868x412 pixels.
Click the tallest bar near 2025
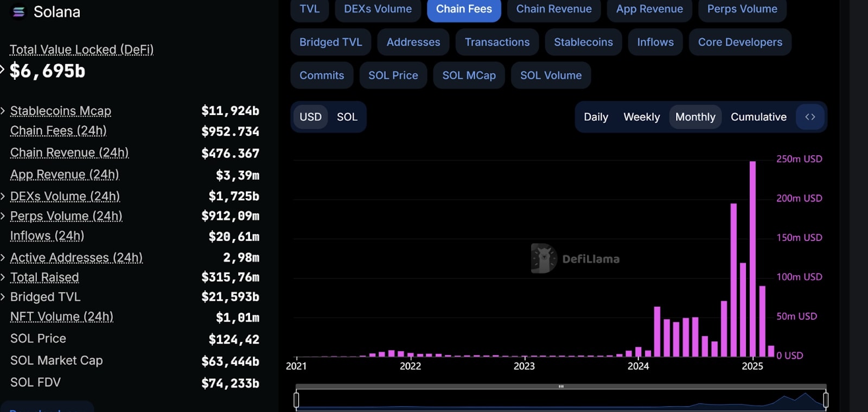pyautogui.click(x=752, y=259)
